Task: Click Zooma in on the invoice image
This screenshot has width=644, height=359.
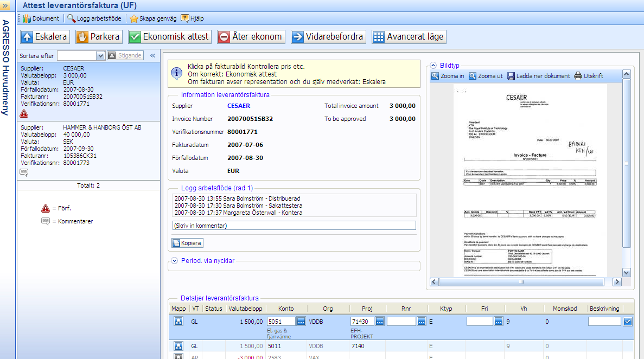Action: point(448,76)
